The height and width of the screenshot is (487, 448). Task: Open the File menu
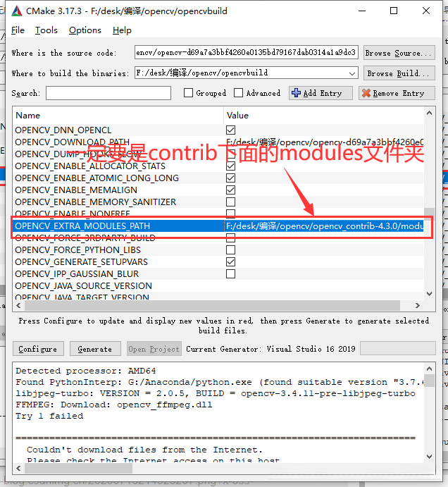pos(18,30)
